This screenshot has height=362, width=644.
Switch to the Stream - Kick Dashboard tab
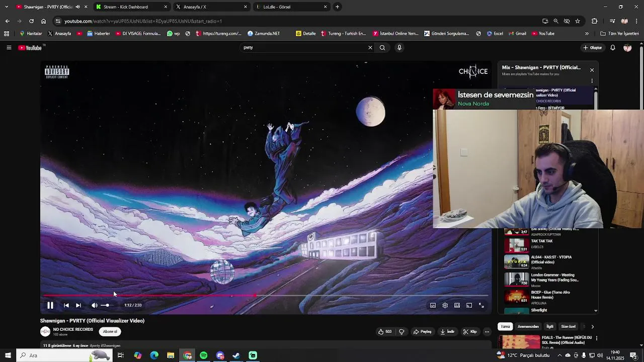coord(132,7)
